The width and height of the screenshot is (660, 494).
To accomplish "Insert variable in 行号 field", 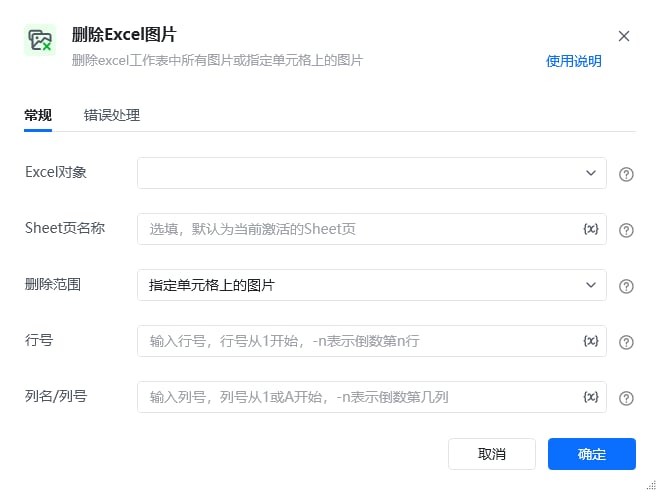I will pyautogui.click(x=591, y=341).
